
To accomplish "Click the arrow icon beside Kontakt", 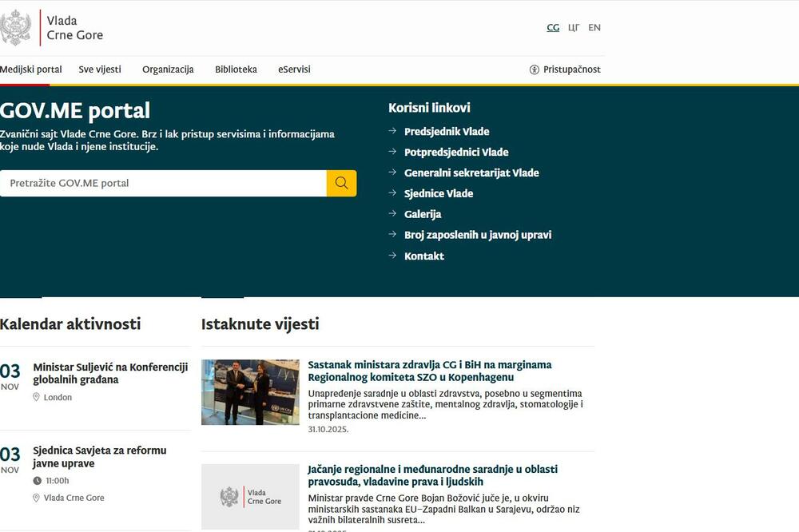I will point(392,256).
